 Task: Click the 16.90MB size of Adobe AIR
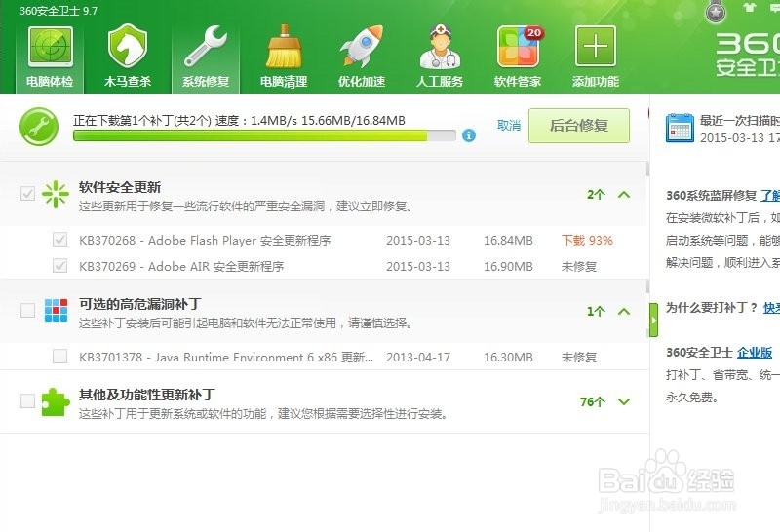(508, 267)
